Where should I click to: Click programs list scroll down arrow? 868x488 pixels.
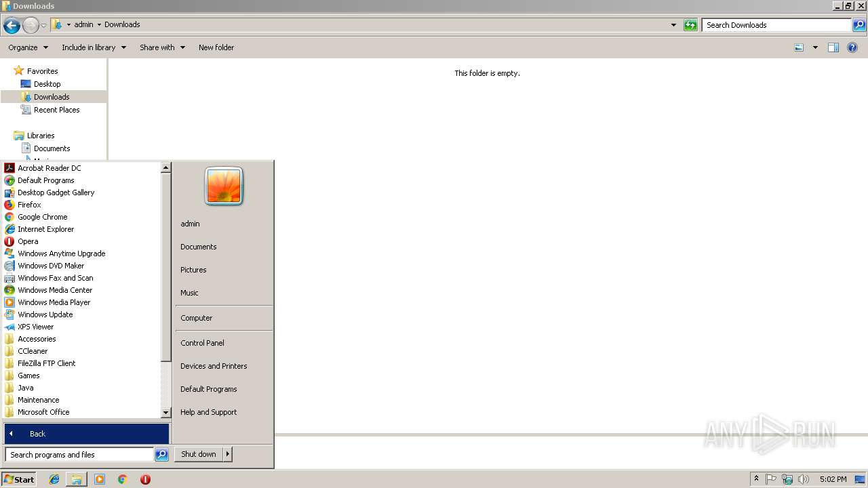165,412
